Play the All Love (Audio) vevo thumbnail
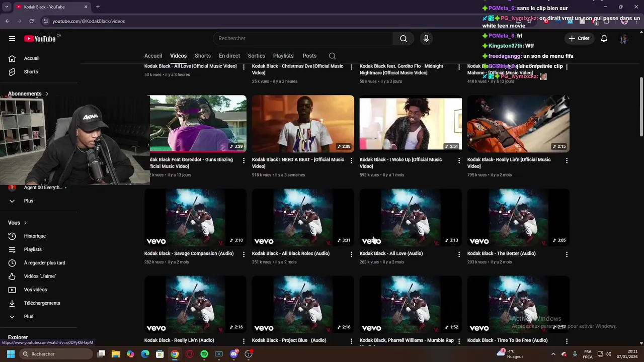 [x=411, y=218]
